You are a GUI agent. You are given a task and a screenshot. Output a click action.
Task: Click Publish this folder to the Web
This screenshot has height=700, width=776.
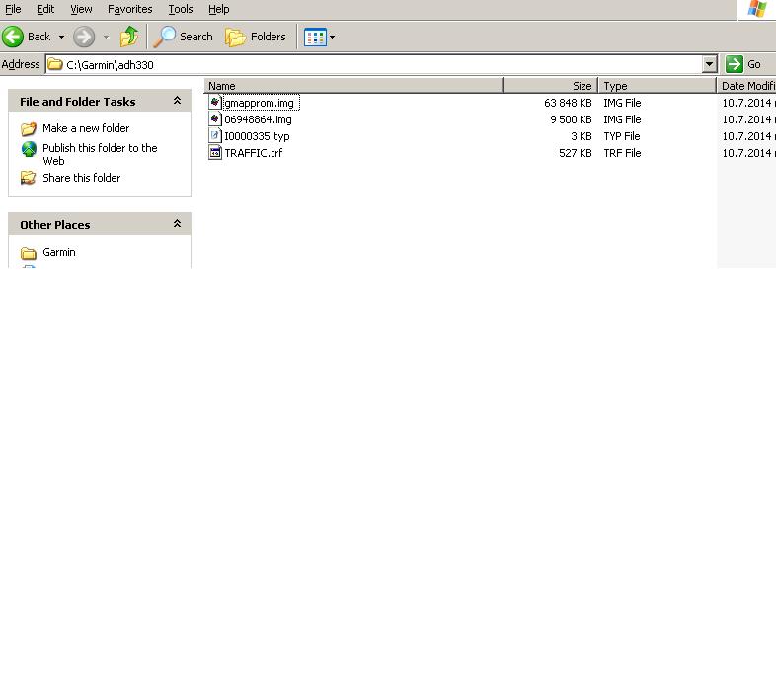(100, 154)
